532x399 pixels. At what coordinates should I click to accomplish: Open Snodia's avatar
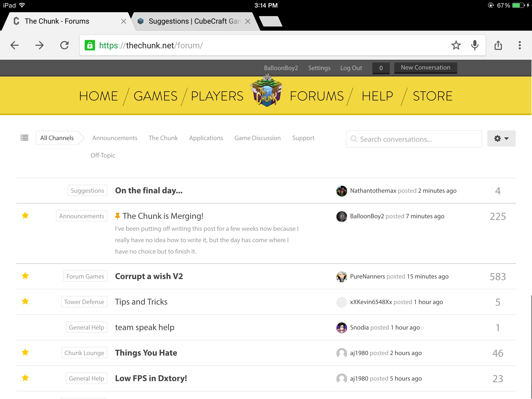coord(342,328)
